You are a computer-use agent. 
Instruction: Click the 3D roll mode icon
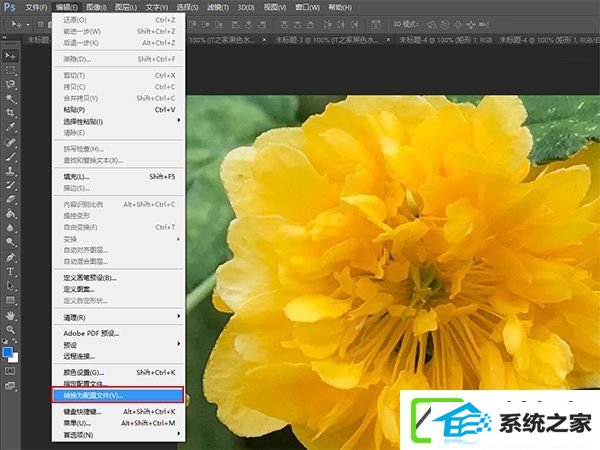tap(445, 24)
